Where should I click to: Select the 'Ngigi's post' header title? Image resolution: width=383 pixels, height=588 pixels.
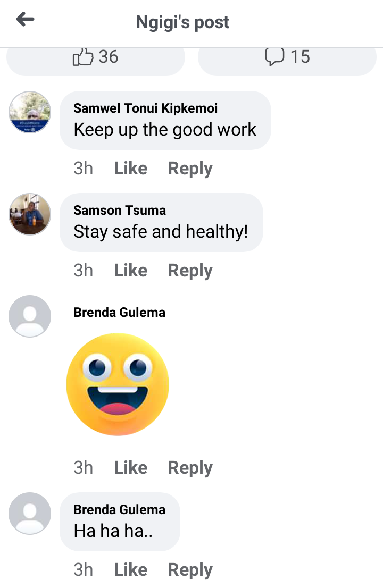(182, 22)
